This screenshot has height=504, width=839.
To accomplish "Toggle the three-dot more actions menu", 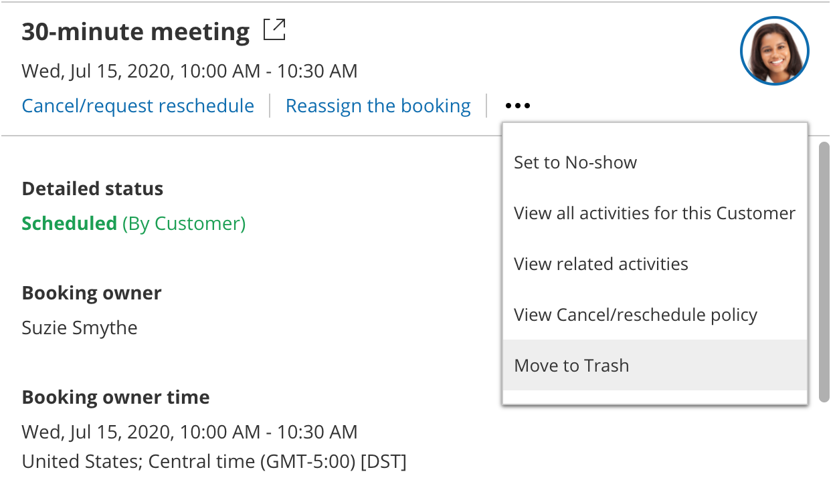I will click(x=518, y=106).
